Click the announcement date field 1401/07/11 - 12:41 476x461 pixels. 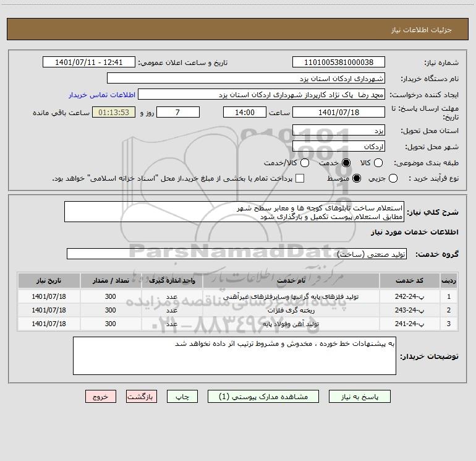89,62
